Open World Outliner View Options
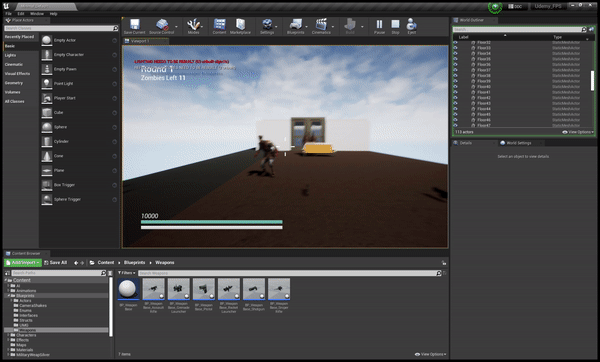This screenshot has height=362, width=600. pos(578,132)
